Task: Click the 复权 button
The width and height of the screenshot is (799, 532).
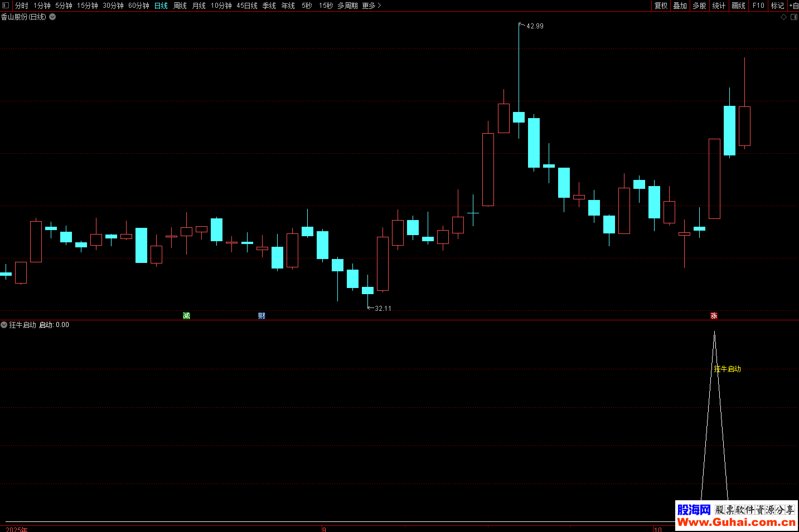Action: tap(661, 6)
